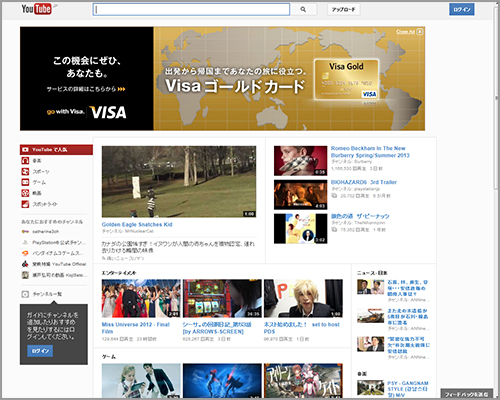Click the Romeo Beckham Burberry Spring/Summer 2013 title
Image resolution: width=500 pixels, height=400 pixels.
(x=370, y=152)
